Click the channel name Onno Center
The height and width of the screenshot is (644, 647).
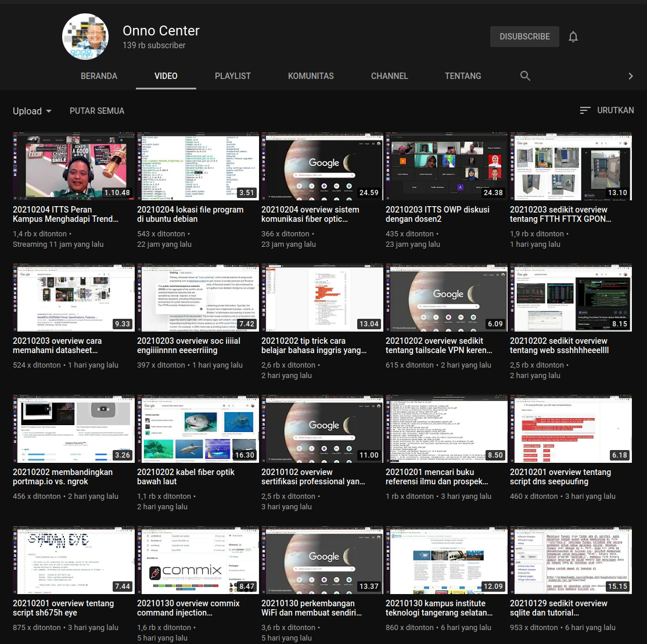pyautogui.click(x=161, y=31)
